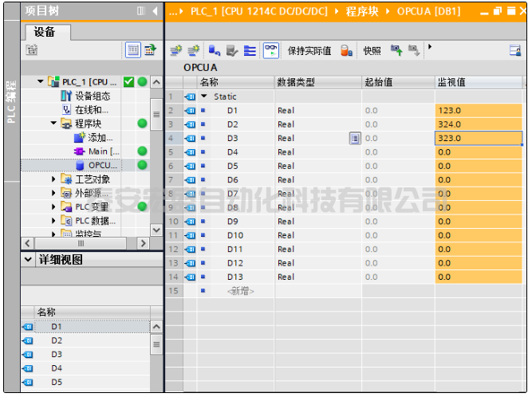
Task: Click icon at far right of editor toolbar
Action: [x=515, y=50]
